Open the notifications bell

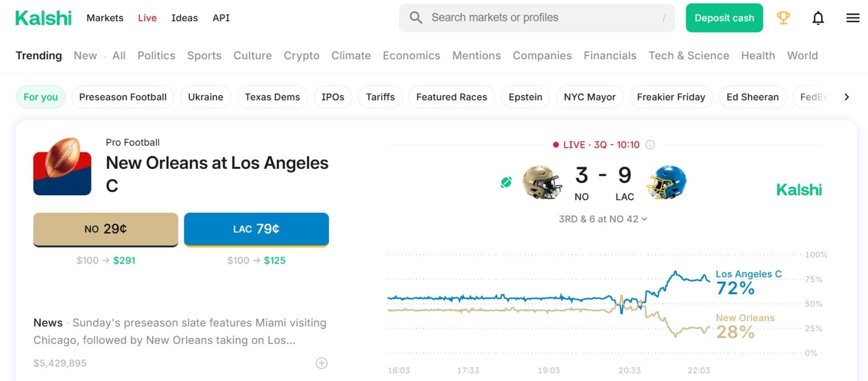click(818, 18)
